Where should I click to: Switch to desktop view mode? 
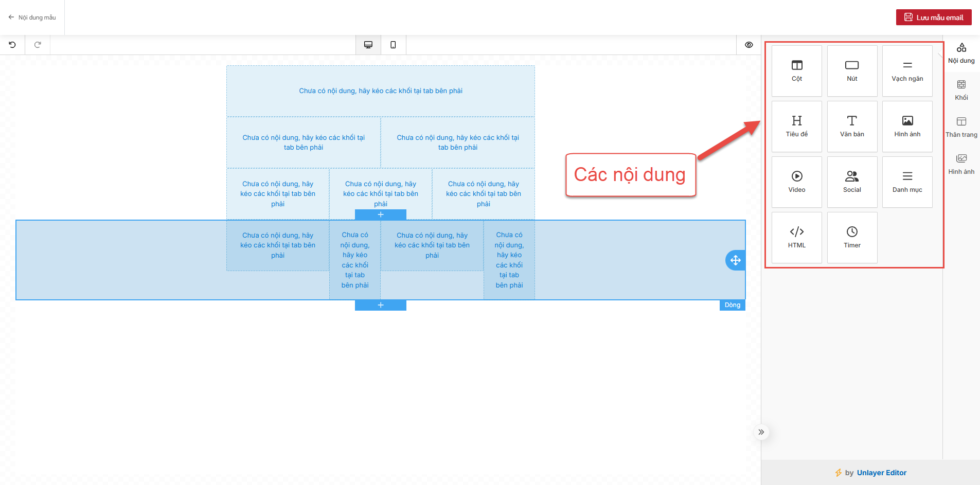(368, 45)
